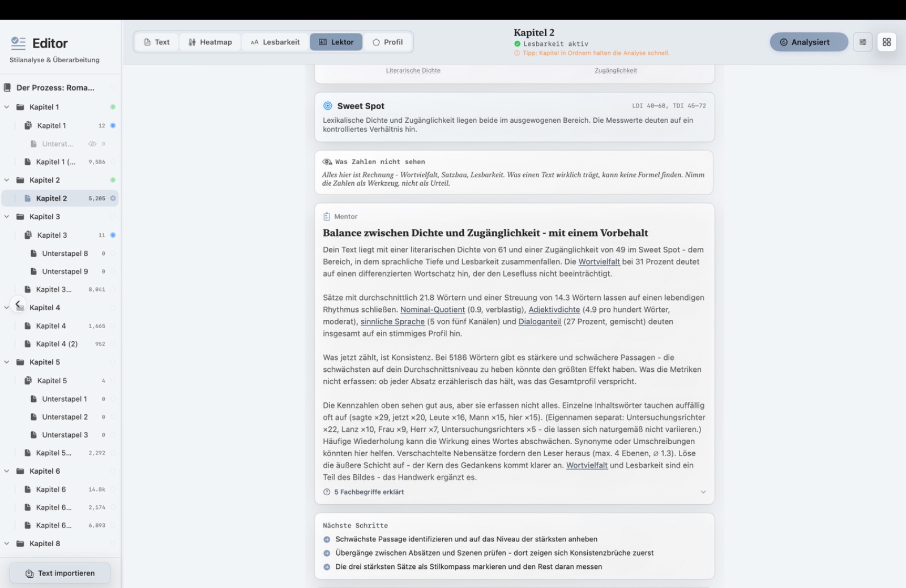Click the book icon beside Der Prozess
Screen dimensions: 906x588
[7, 88]
